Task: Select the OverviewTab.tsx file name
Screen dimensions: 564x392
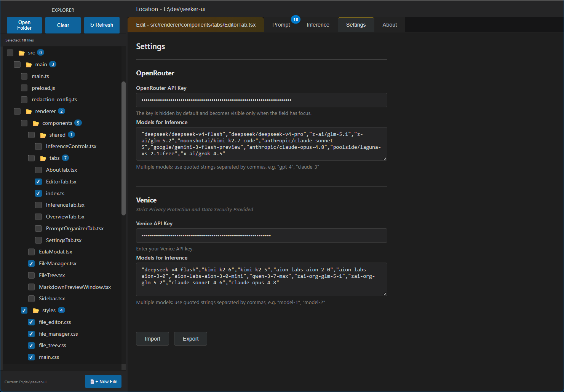Action: pos(65,217)
